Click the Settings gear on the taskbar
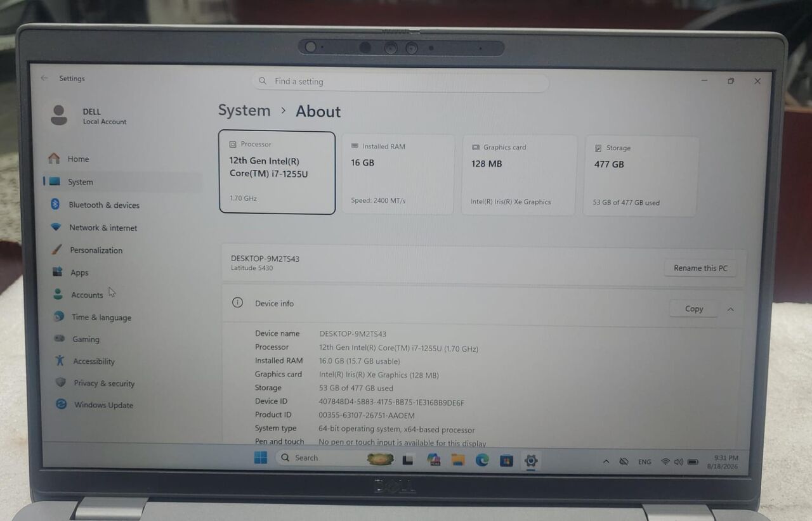This screenshot has width=812, height=521. point(531,461)
